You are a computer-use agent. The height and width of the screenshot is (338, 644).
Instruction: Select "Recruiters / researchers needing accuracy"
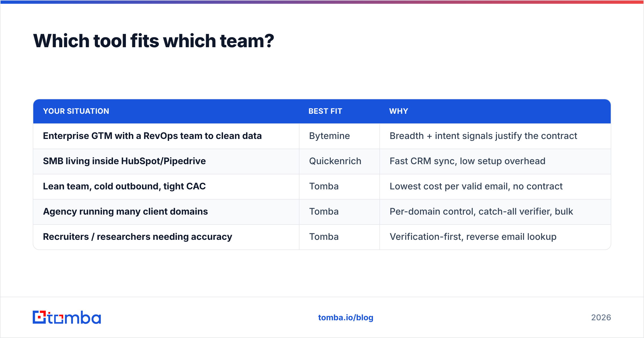pyautogui.click(x=138, y=237)
